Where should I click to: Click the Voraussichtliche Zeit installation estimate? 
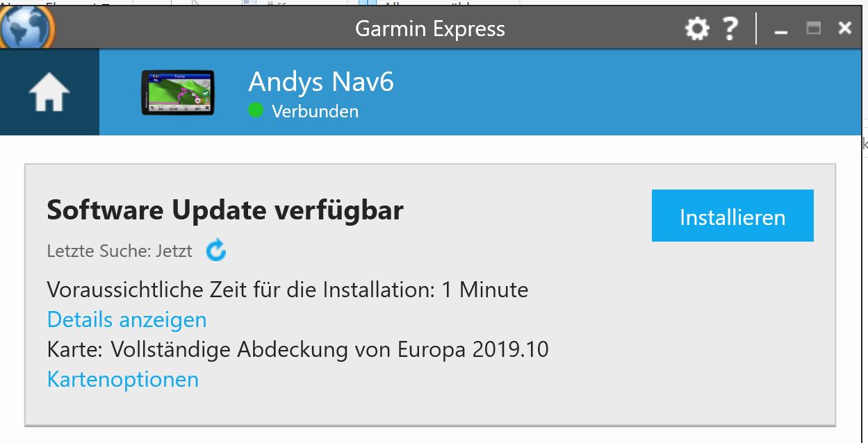tap(288, 289)
